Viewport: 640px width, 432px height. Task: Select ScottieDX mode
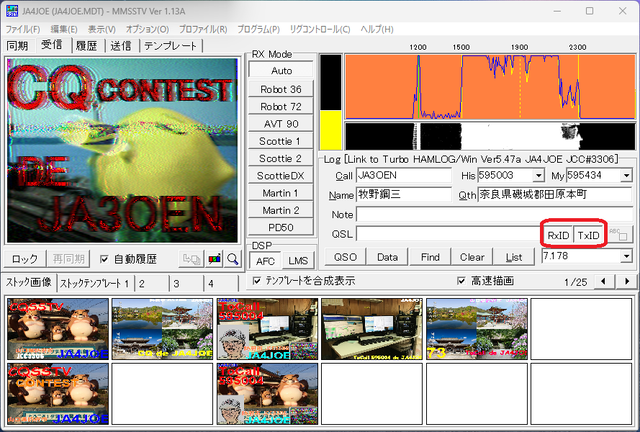[x=281, y=176]
